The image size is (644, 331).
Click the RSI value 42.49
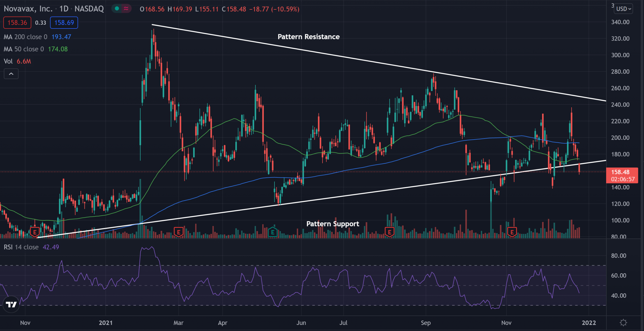pos(51,247)
